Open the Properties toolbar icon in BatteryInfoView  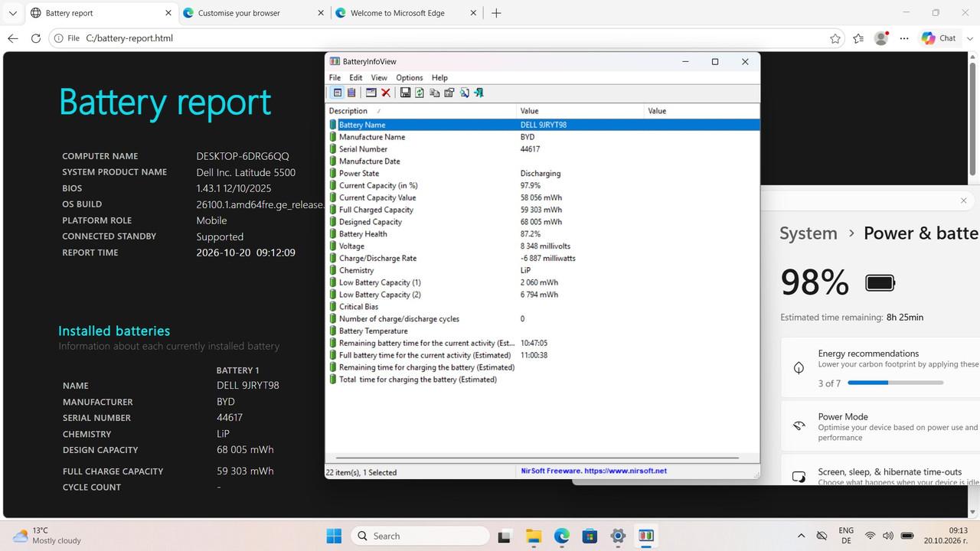[449, 93]
